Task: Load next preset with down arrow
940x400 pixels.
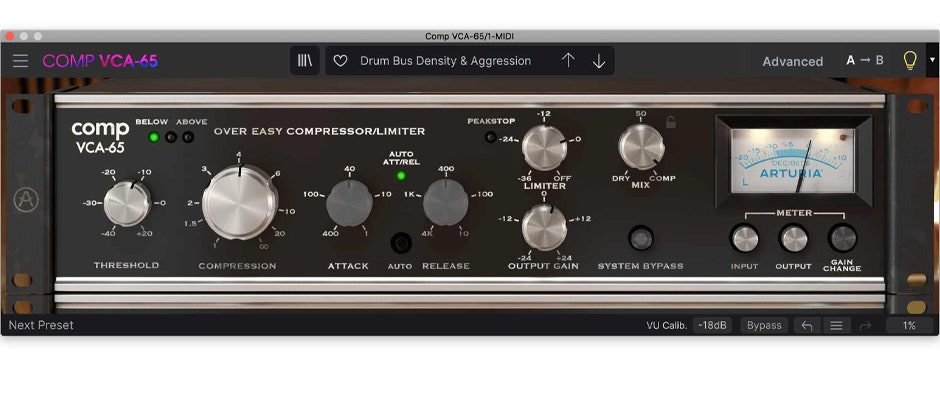Action: (599, 61)
